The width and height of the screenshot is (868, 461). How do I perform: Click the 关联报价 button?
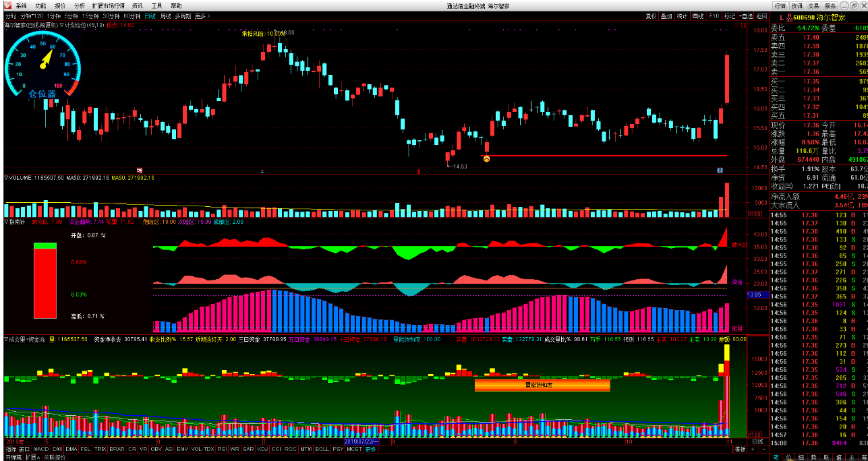55,457
